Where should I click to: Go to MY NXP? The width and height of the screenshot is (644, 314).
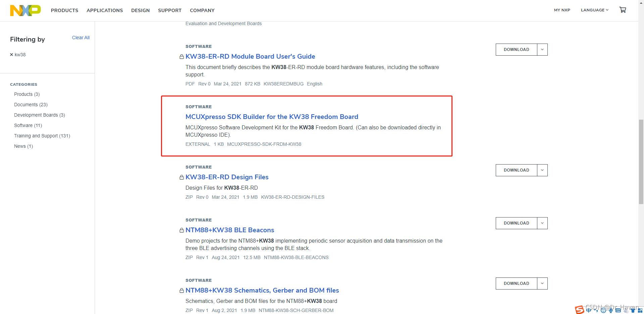(562, 10)
